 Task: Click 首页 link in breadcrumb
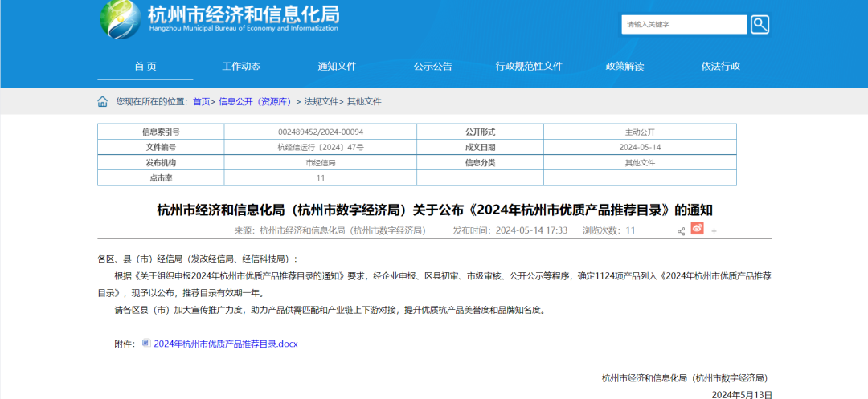[x=201, y=102]
